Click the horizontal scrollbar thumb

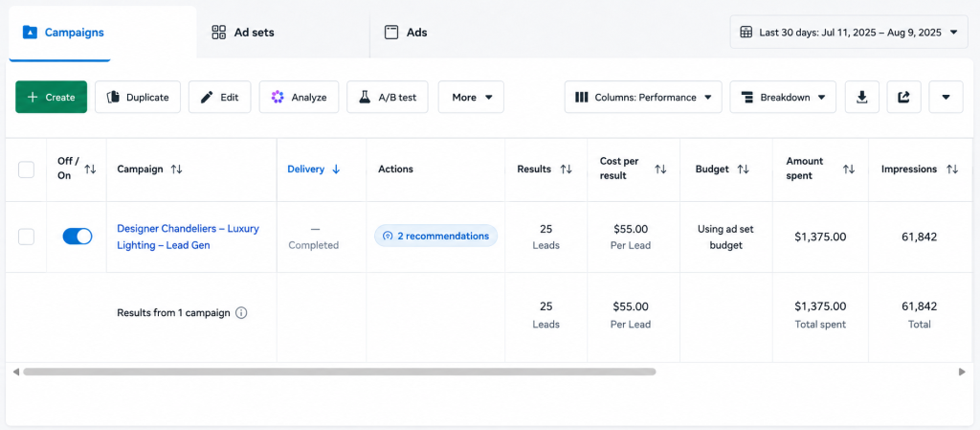tap(340, 372)
